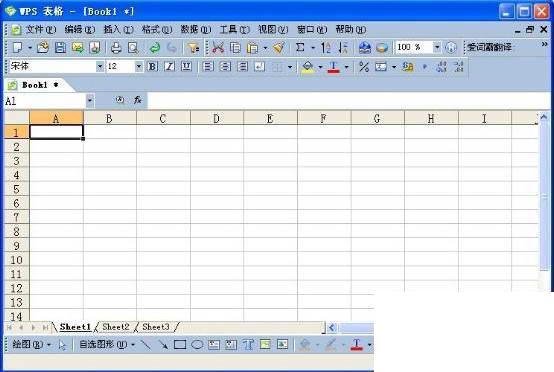554x372 pixels.
Task: Open the Name Box dropdown arrow
Action: click(90, 101)
